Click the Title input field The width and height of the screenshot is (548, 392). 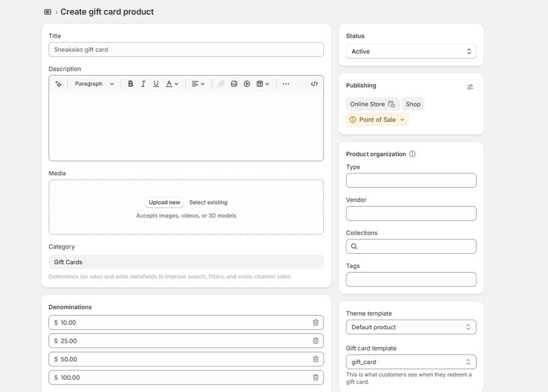coord(186,50)
